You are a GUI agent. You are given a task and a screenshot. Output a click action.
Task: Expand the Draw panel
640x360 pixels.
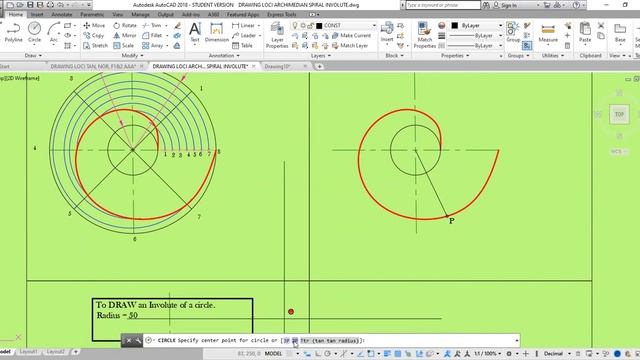point(33,56)
